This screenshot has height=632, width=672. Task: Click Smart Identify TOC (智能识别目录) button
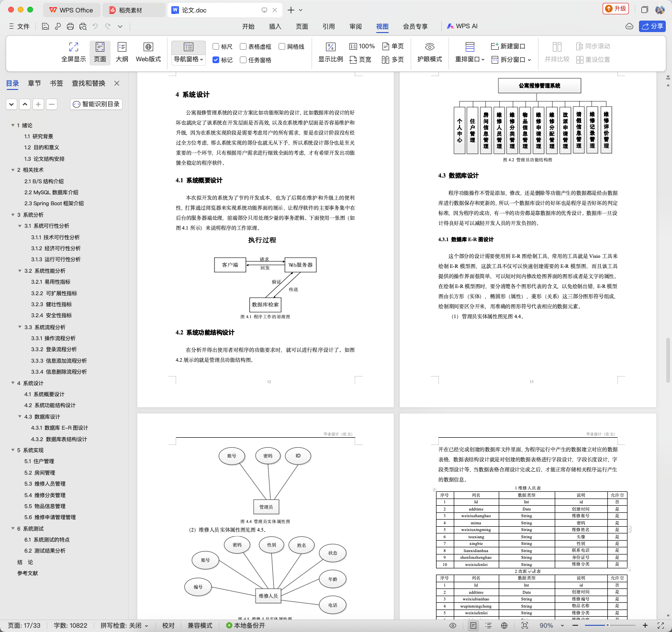tap(96, 104)
